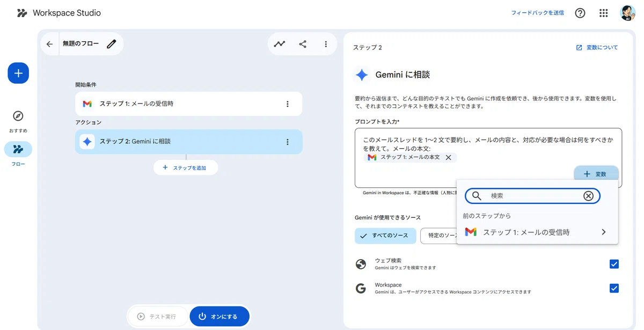Open more options for ステップ 2

[x=288, y=142]
